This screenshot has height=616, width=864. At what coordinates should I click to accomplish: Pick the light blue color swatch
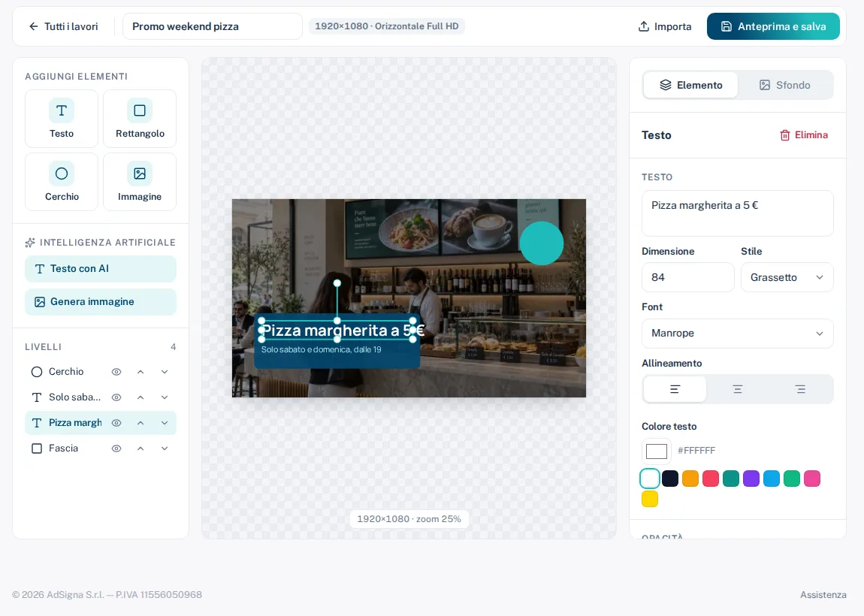point(772,479)
